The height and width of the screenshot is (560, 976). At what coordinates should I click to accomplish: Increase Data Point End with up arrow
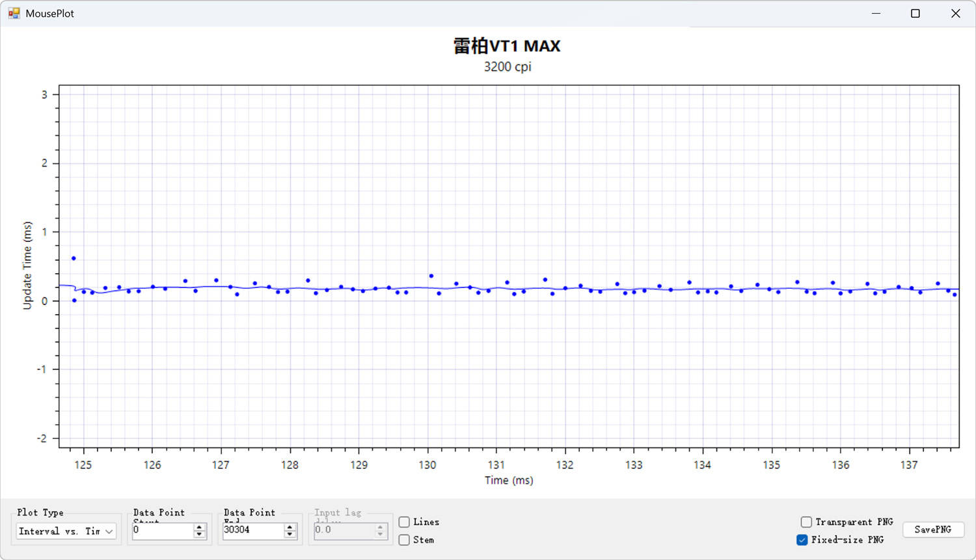290,527
